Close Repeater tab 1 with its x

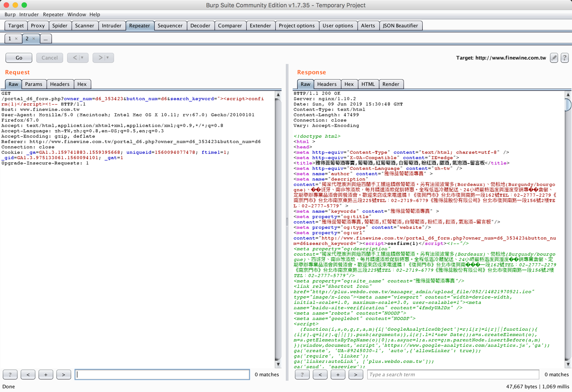[x=17, y=39]
